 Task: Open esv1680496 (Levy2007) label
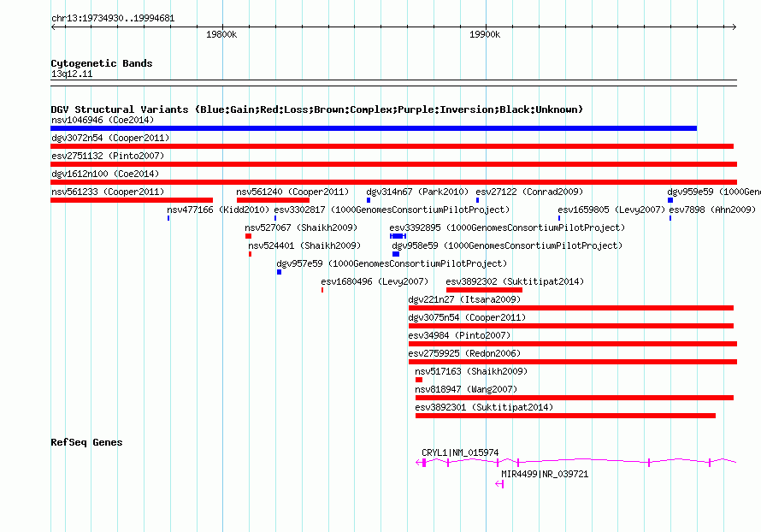click(x=375, y=281)
